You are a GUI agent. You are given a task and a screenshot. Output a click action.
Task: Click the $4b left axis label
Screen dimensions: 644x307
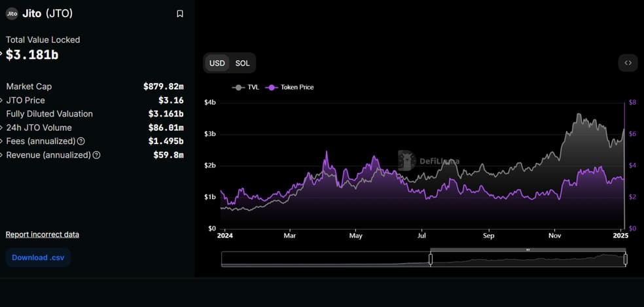click(x=210, y=103)
